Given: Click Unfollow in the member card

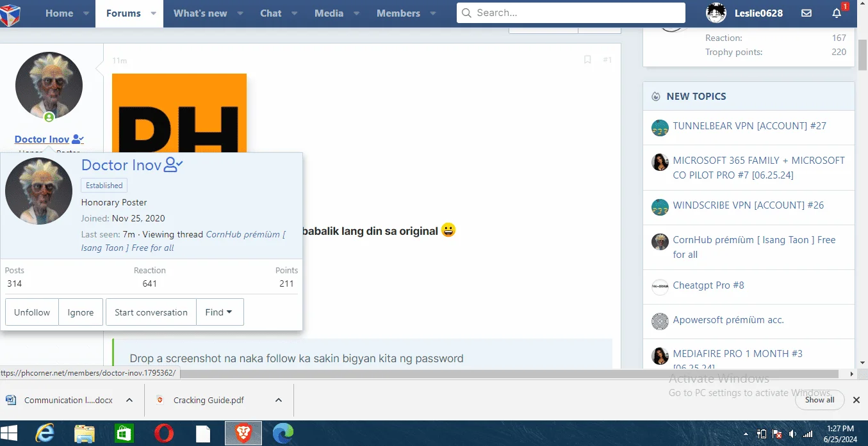Looking at the screenshot, I should 32,312.
